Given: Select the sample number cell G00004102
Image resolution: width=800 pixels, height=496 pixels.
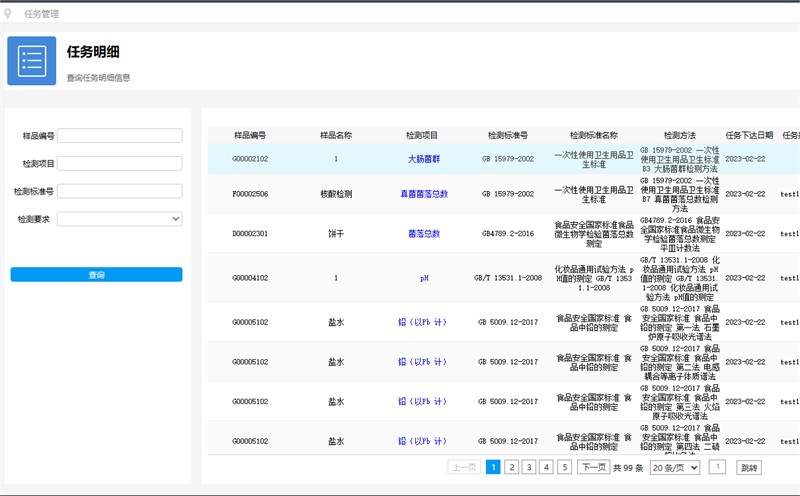Looking at the screenshot, I should pos(250,278).
